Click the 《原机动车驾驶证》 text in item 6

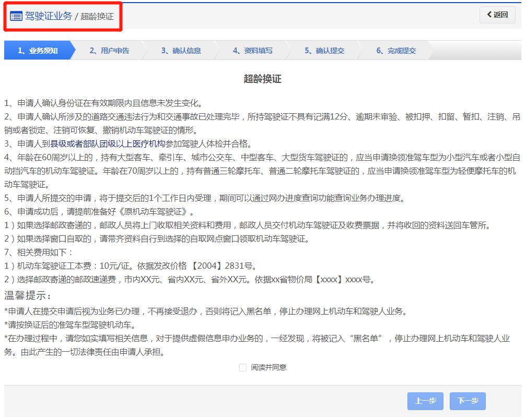[158, 211]
